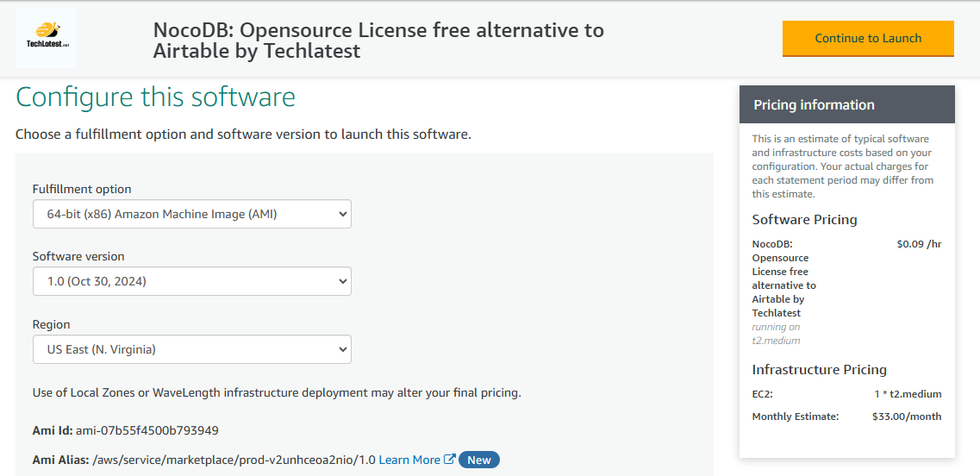Screen dimensions: 980x476
Task: Click the Choose a fulfillment option instruction text
Action: click(x=242, y=135)
